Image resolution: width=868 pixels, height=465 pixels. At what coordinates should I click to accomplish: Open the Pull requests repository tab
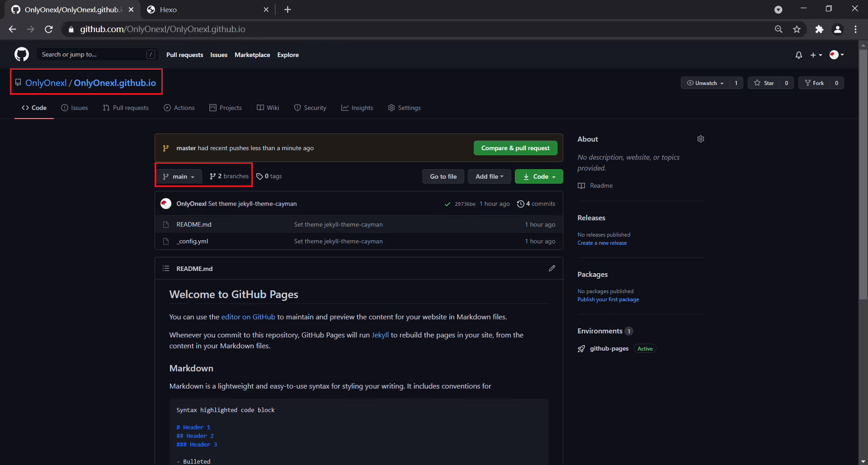click(126, 108)
